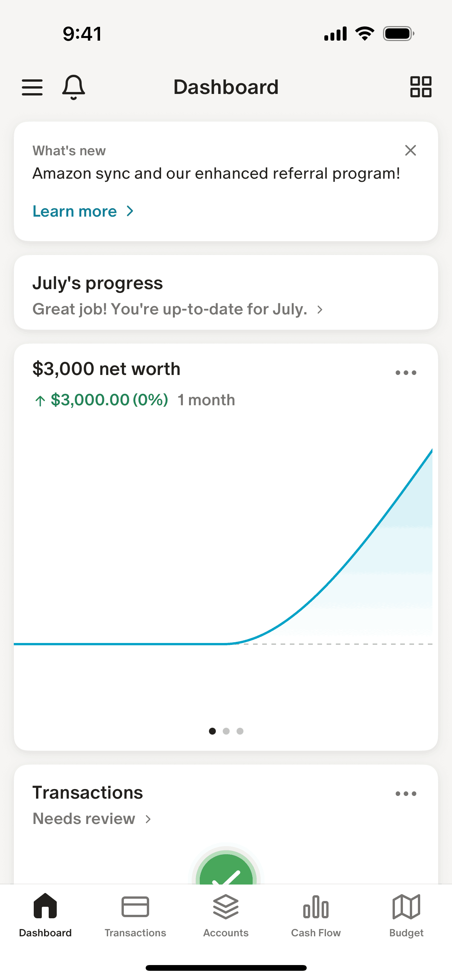Open Transactions card three-dot menu

coord(406,793)
